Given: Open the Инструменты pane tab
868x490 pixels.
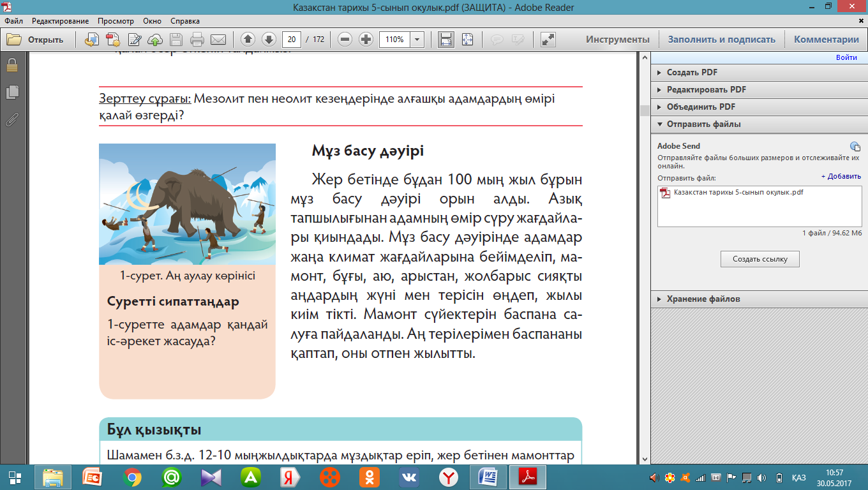Looking at the screenshot, I should click(x=617, y=40).
